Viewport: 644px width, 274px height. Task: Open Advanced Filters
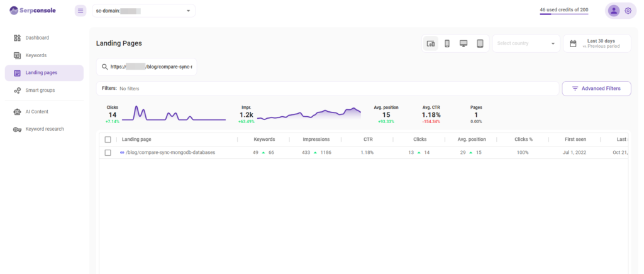tap(596, 89)
